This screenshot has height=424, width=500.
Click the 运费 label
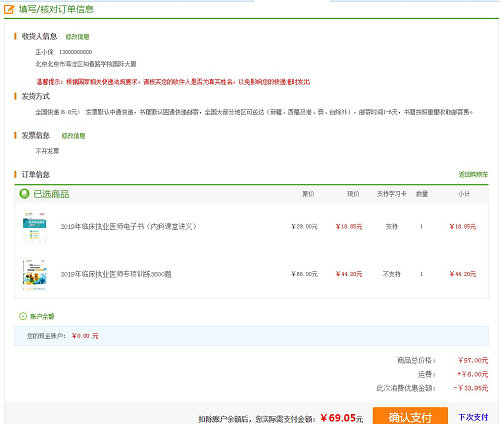[427, 374]
